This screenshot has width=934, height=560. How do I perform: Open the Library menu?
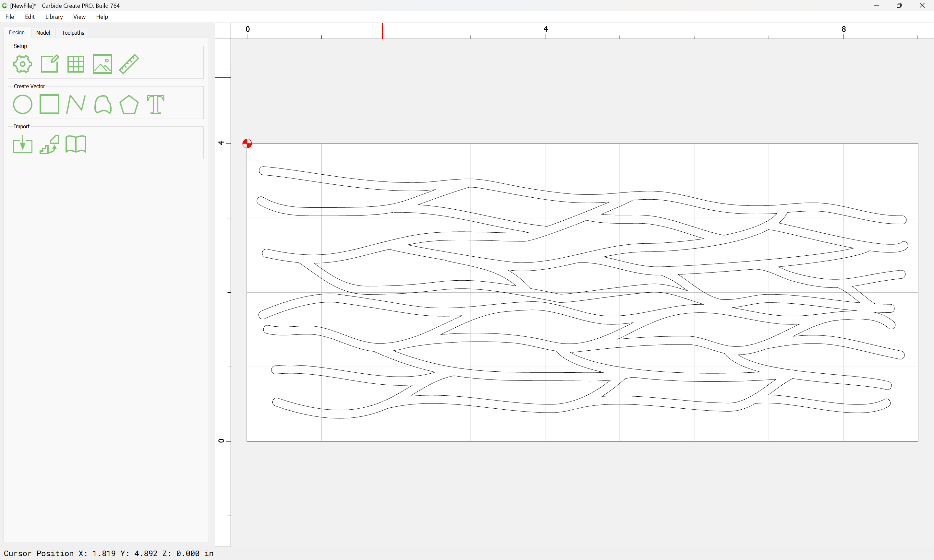pyautogui.click(x=54, y=17)
